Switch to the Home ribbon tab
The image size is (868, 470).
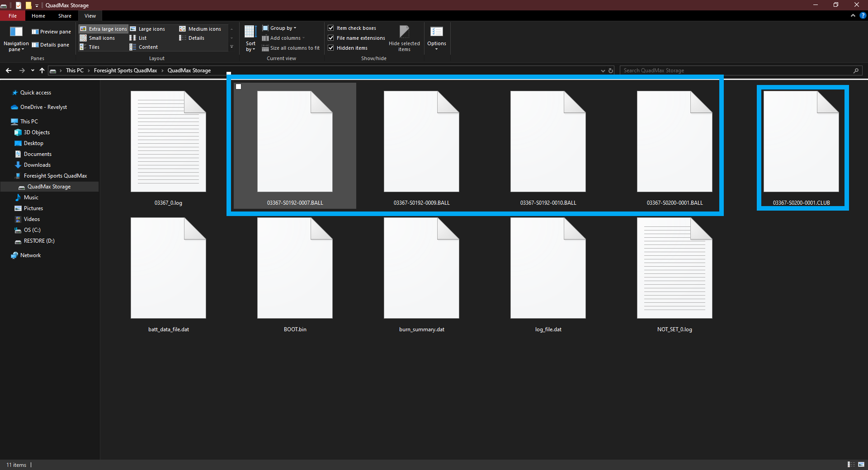38,16
